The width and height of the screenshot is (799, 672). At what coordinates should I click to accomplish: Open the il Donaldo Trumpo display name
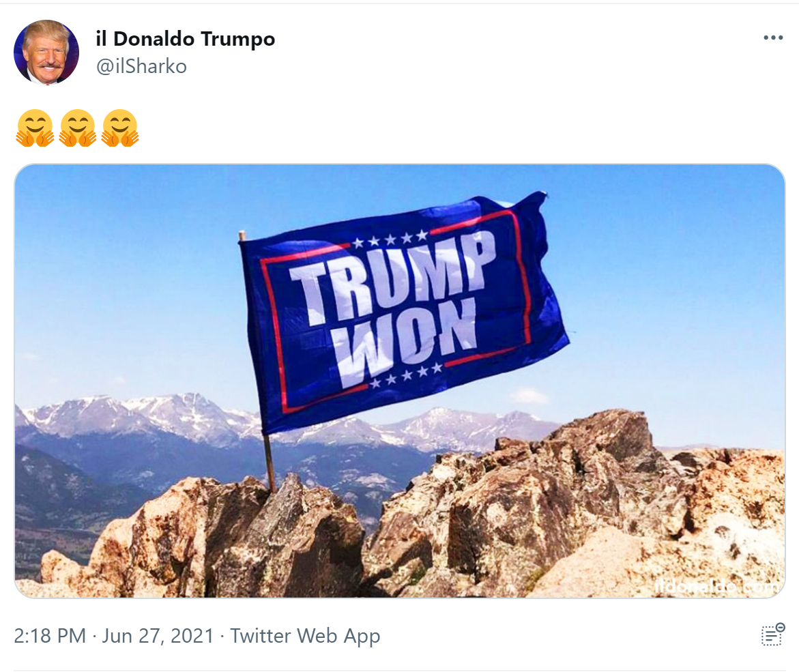(x=186, y=39)
